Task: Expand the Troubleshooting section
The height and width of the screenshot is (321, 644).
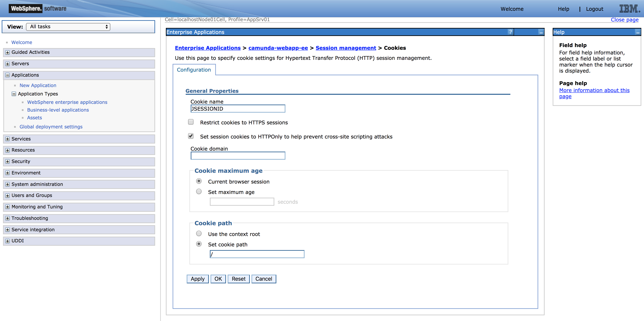Action: (8, 218)
